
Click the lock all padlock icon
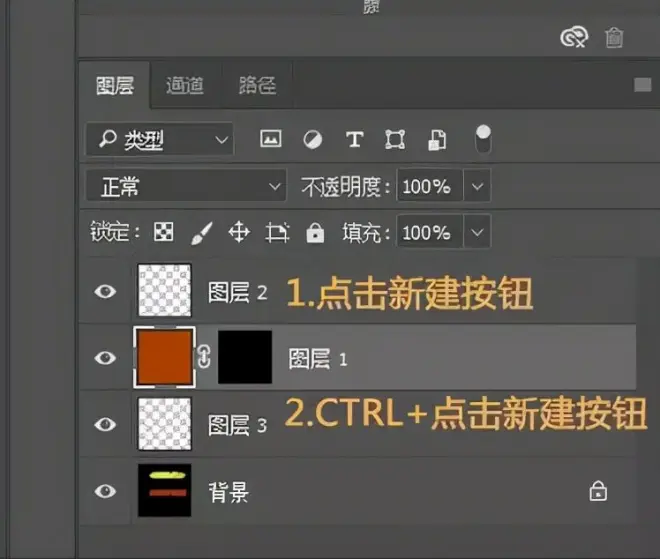click(315, 232)
